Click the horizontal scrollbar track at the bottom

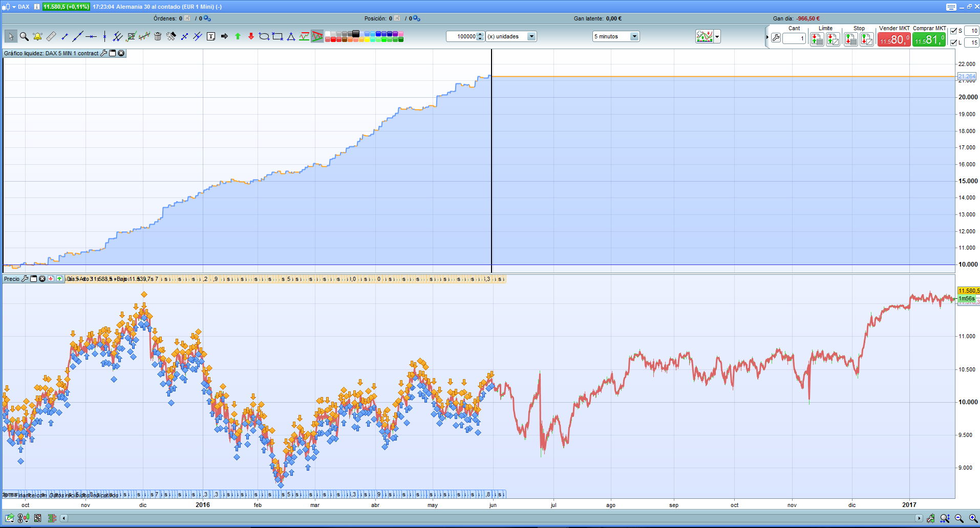click(492, 518)
